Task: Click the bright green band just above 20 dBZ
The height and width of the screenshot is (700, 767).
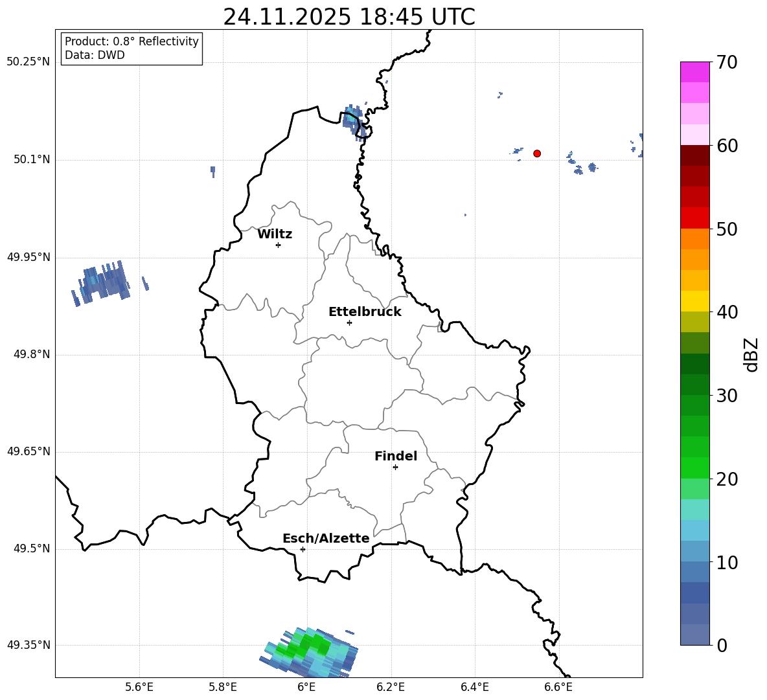Action: [x=694, y=468]
